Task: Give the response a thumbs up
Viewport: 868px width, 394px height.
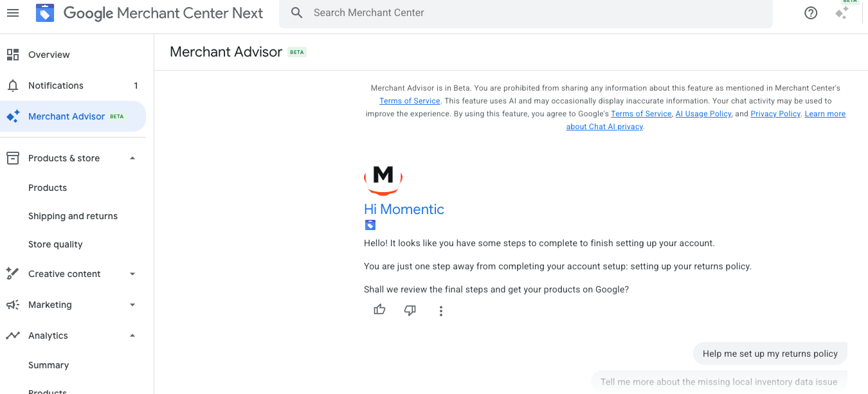Action: pos(379,310)
